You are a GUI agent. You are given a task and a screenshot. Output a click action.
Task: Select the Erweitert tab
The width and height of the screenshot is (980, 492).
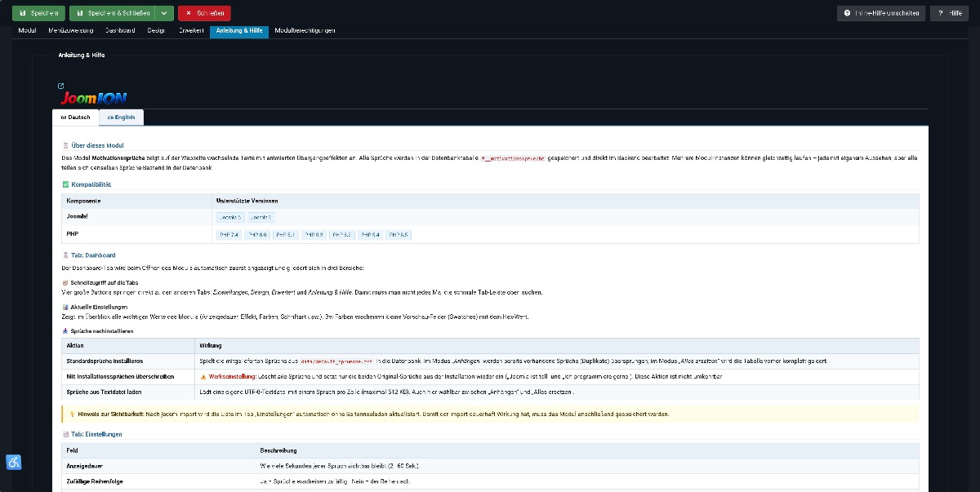[191, 30]
